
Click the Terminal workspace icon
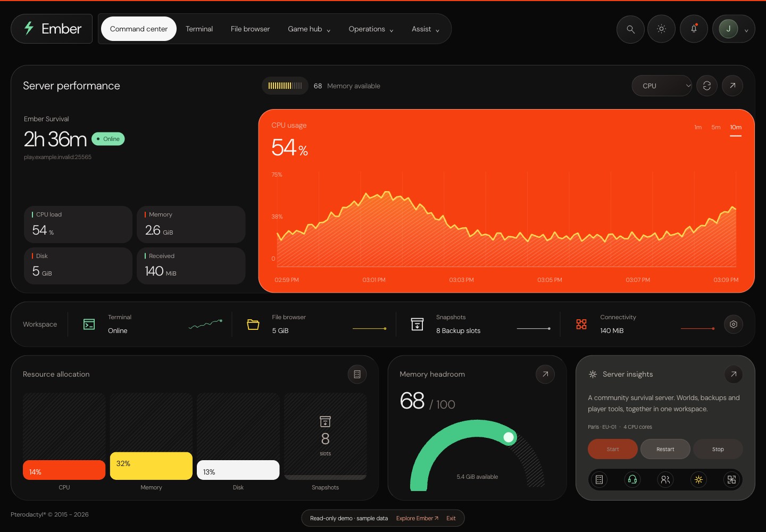[x=89, y=324]
